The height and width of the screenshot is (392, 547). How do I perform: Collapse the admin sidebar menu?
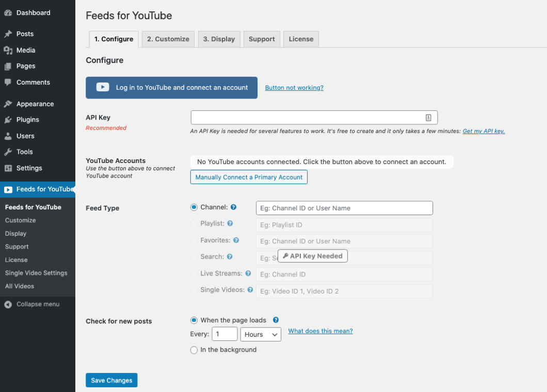point(32,304)
